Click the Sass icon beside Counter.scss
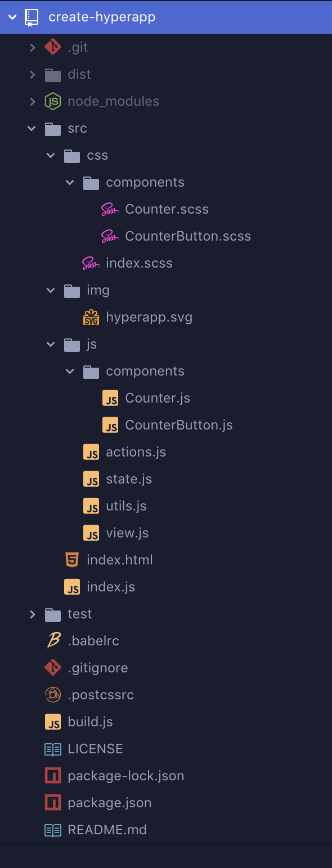 [110, 209]
